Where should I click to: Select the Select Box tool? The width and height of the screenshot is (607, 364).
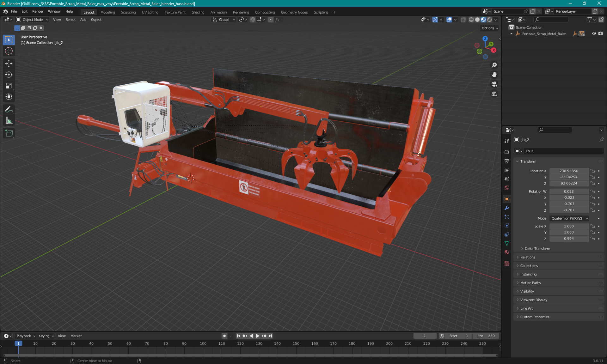point(9,40)
